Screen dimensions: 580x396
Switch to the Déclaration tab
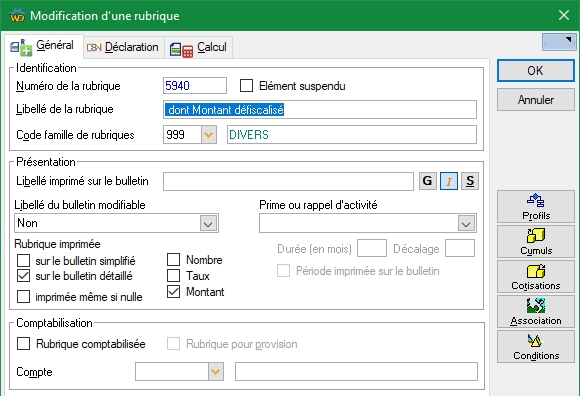pyautogui.click(x=124, y=47)
